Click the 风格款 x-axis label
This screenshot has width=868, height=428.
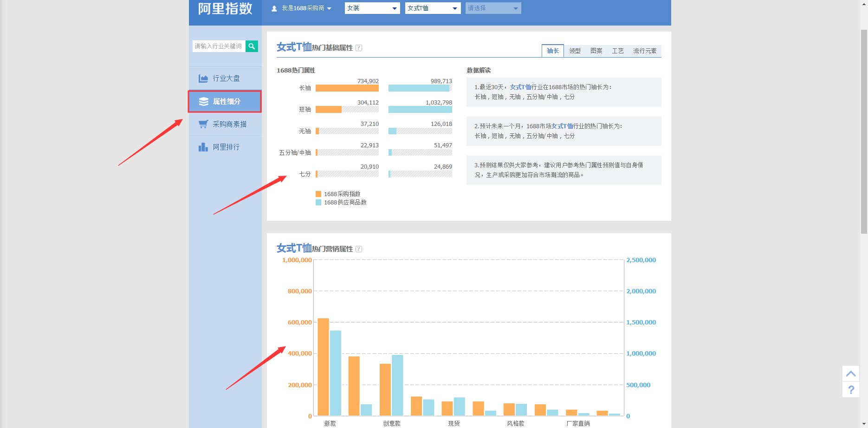click(x=516, y=423)
